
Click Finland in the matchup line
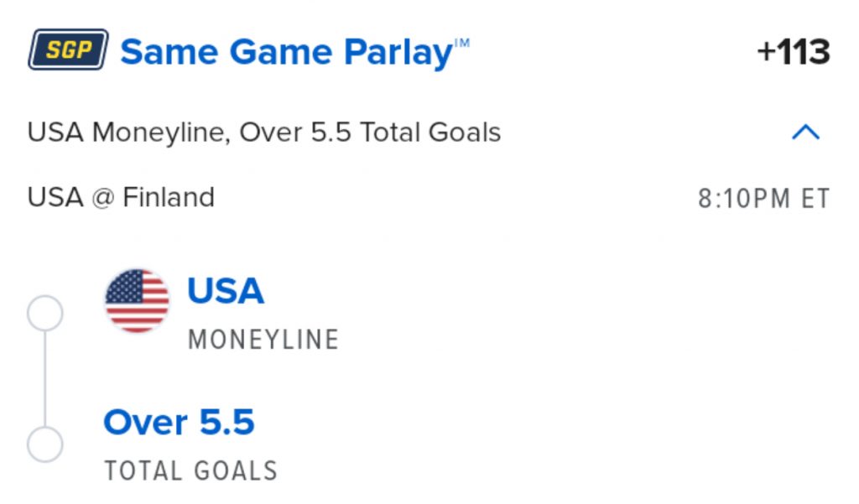(169, 198)
